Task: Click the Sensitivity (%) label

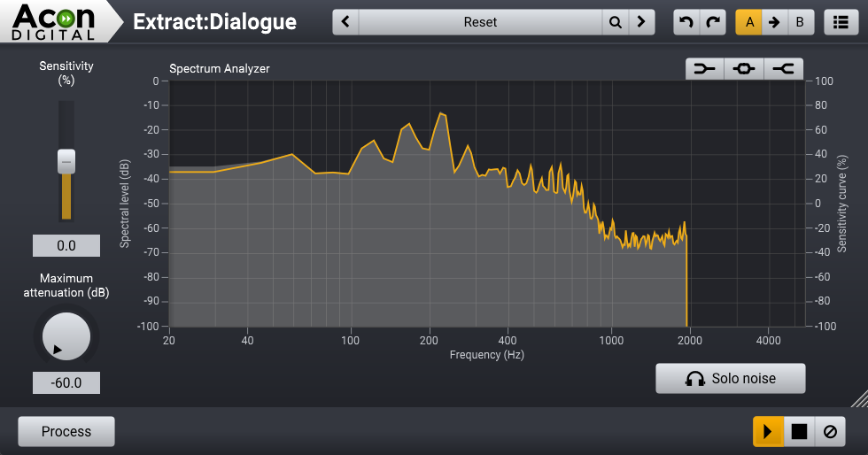Action: [x=66, y=73]
